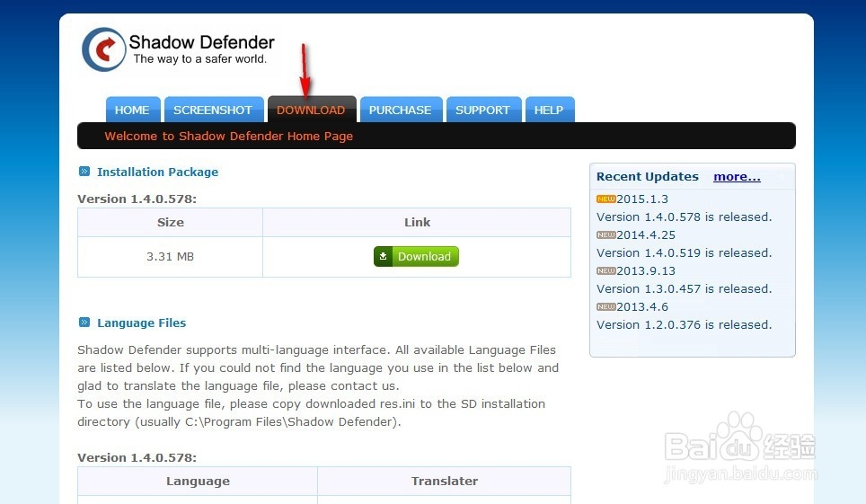
Task: Click 'Welcome to Shadow Defender Home Page' banner text
Action: tap(229, 136)
